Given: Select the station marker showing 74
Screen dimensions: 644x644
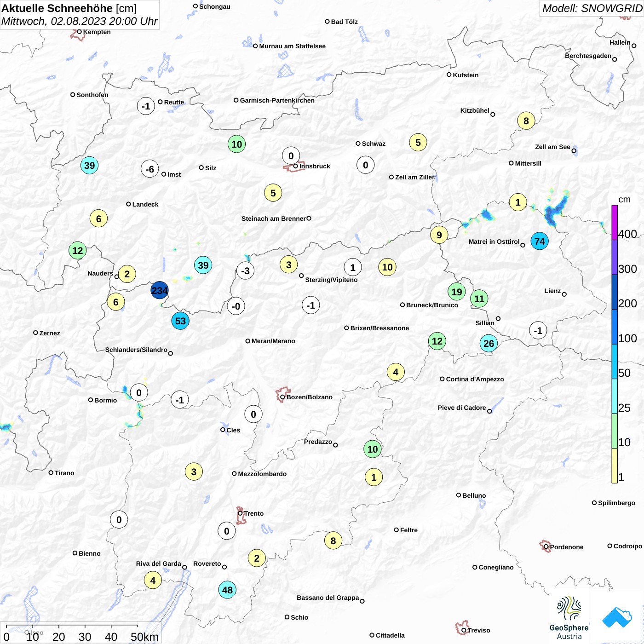Looking at the screenshot, I should [540, 241].
